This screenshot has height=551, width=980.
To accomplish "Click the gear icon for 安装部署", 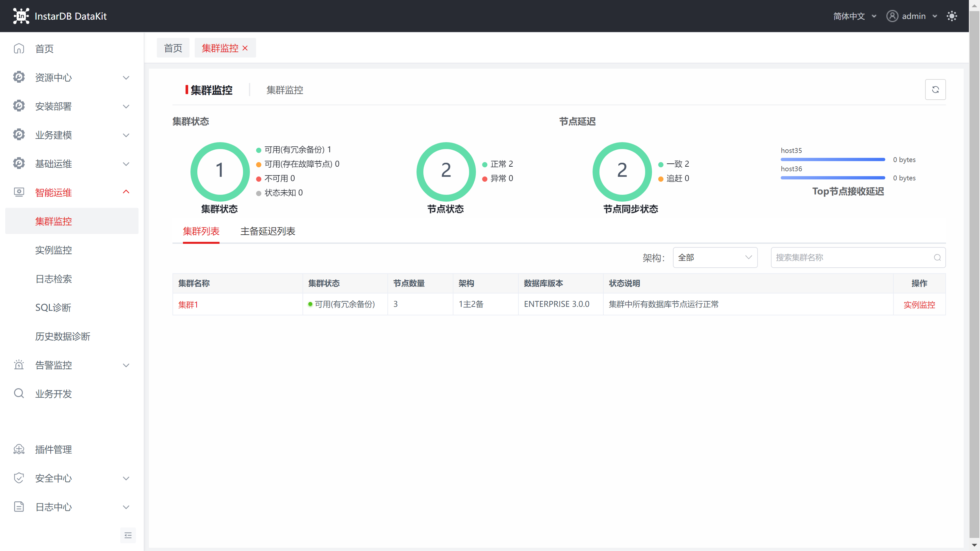I will coord(19,106).
